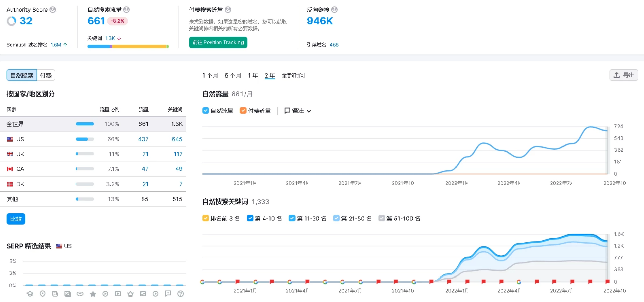Open the 备注 dropdown
Image resolution: width=644 pixels, height=302 pixels.
(x=298, y=111)
